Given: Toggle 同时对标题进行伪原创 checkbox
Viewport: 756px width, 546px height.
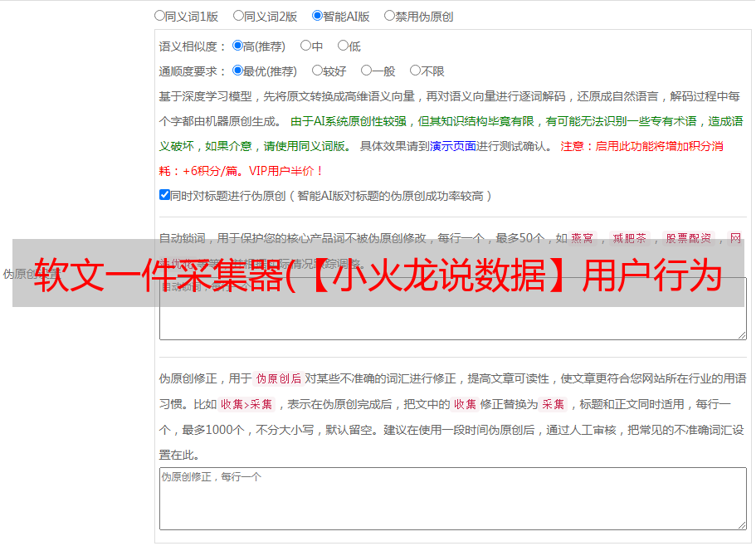Looking at the screenshot, I should (x=164, y=195).
